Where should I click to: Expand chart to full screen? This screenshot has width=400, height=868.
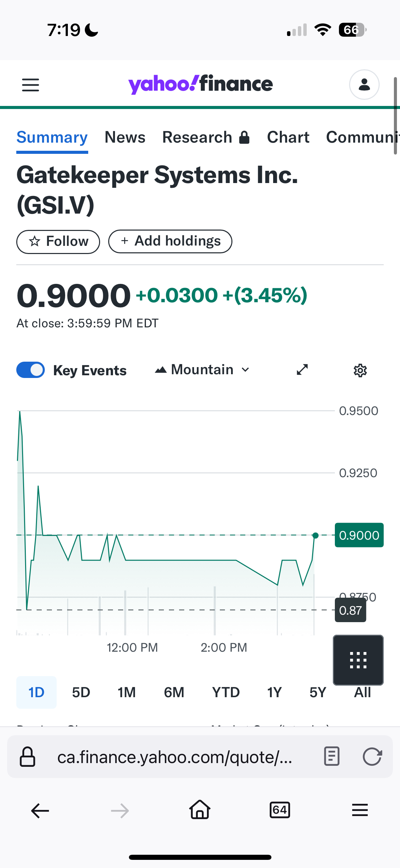pos(302,370)
